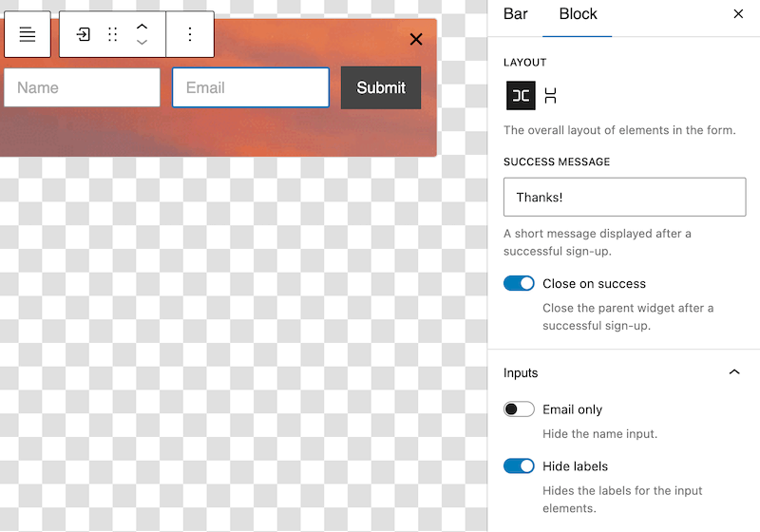The width and height of the screenshot is (760, 532).
Task: Click the LAYOUT heading text
Action: click(x=525, y=63)
